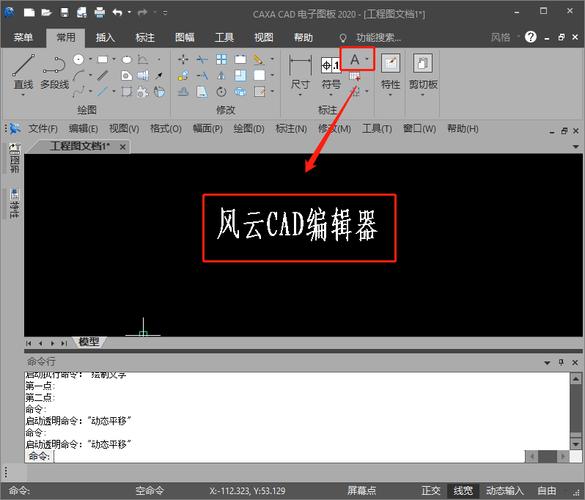Screen dimensions: 585x500
Task: Open the 特性 side panel on left edge
Action: (14, 203)
